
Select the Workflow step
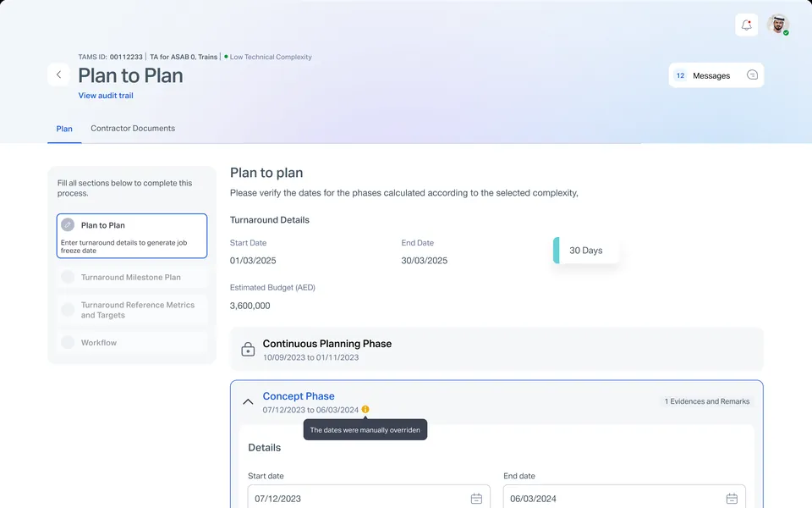click(132, 343)
